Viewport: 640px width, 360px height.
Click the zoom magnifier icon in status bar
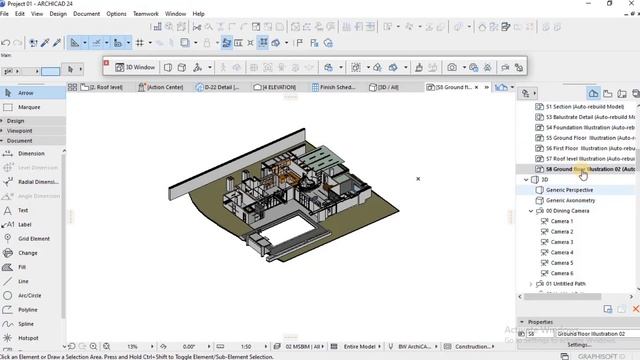click(x=93, y=347)
